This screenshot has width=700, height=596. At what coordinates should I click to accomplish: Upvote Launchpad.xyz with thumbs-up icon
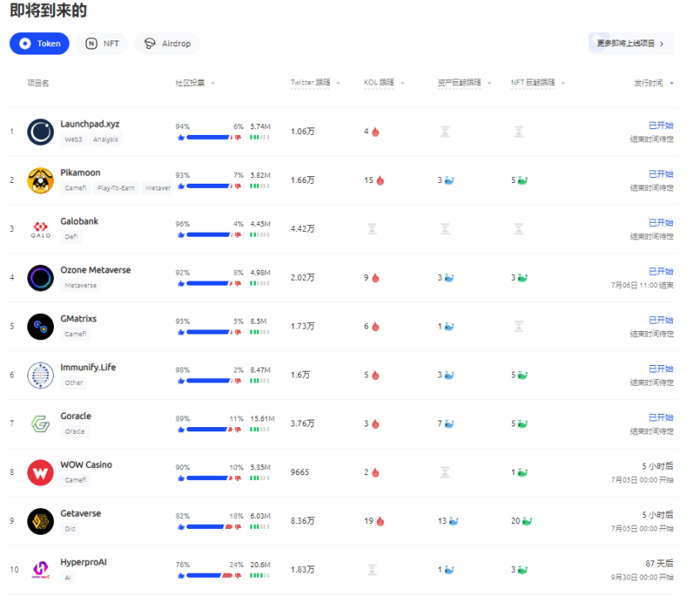[181, 137]
